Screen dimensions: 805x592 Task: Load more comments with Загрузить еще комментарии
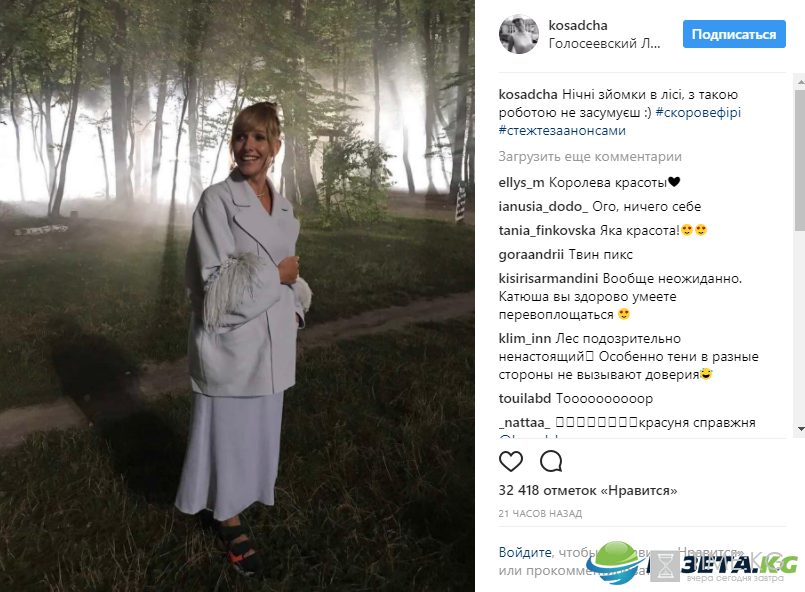pyautogui.click(x=590, y=157)
